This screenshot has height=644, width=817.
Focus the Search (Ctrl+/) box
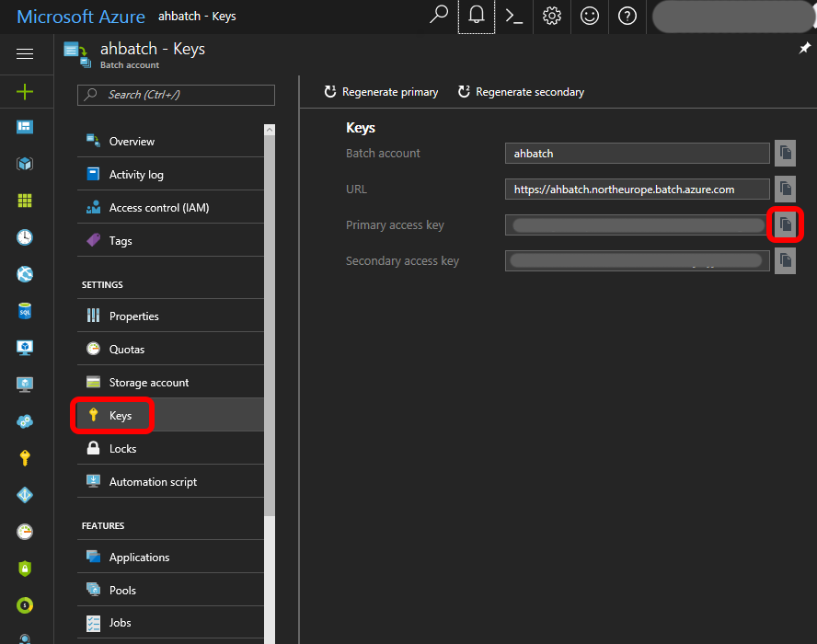click(176, 95)
